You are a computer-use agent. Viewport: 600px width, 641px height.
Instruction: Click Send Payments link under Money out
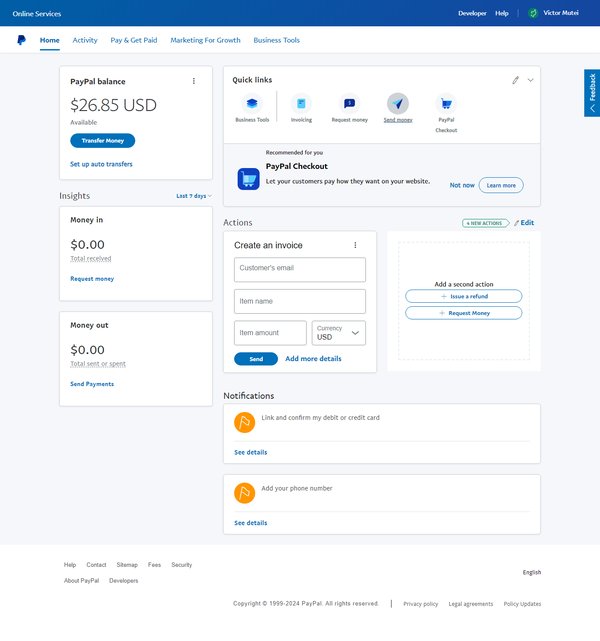[x=92, y=384]
